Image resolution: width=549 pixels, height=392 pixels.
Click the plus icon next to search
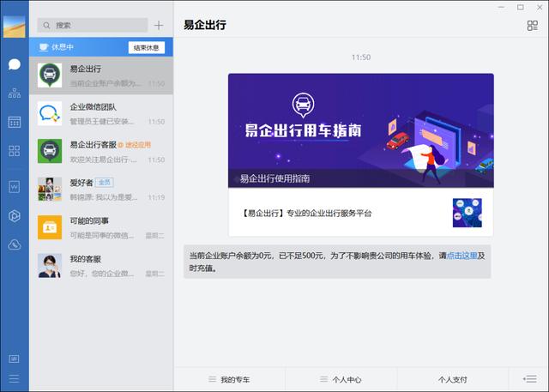(159, 25)
